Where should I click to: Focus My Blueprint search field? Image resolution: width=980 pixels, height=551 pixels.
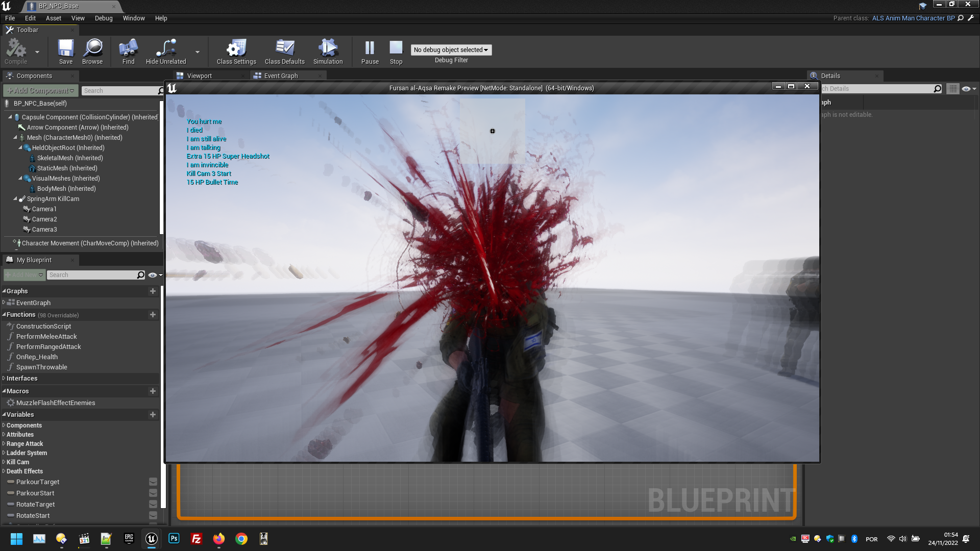(92, 274)
